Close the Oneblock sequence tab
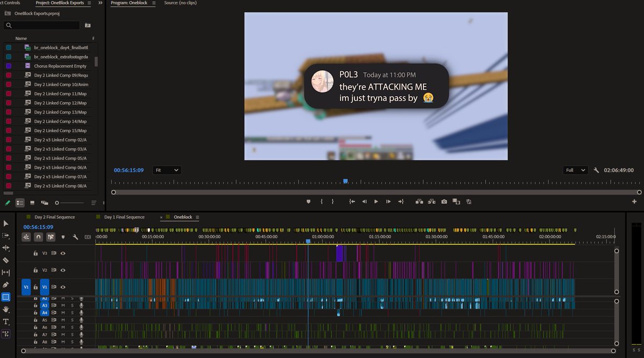This screenshot has height=358, width=644. pos(162,217)
